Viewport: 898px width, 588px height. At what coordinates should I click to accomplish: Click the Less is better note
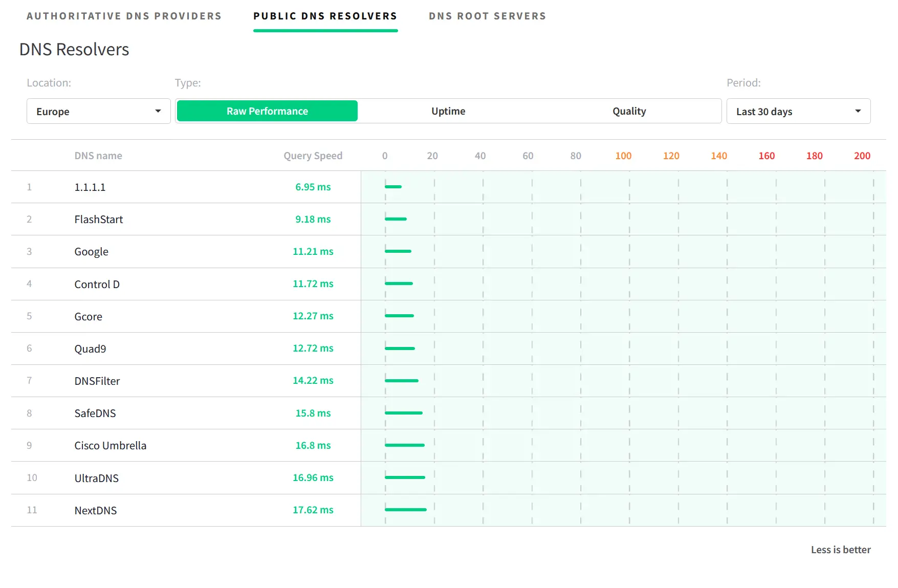[841, 550]
